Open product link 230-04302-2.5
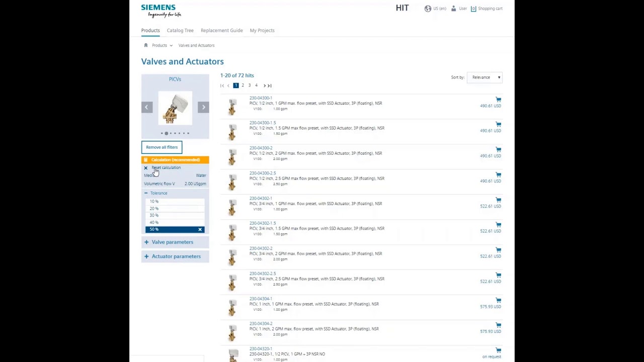Image resolution: width=644 pixels, height=362 pixels. click(x=263, y=274)
